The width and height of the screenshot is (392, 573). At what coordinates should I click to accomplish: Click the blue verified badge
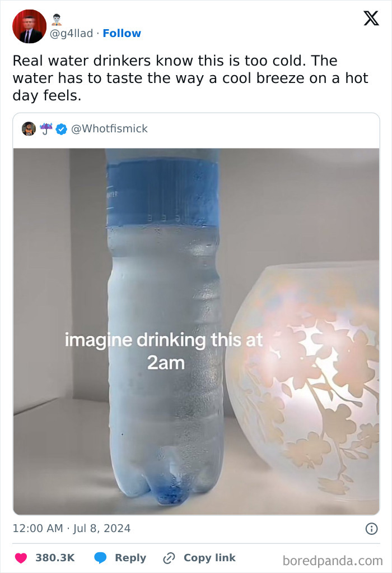[x=61, y=129]
